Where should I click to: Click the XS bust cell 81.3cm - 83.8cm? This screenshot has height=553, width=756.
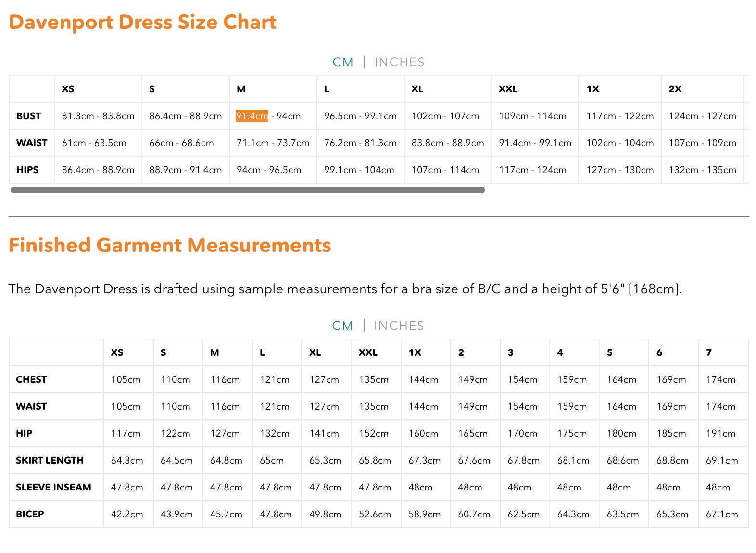click(x=98, y=116)
